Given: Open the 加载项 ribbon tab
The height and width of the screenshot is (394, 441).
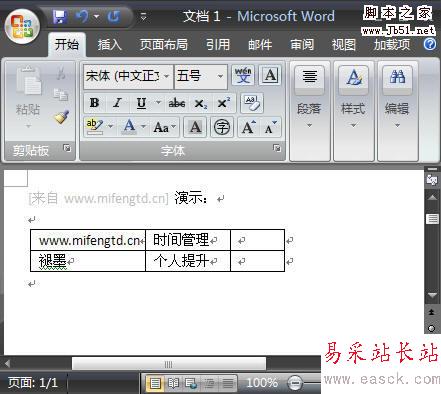Looking at the screenshot, I should pyautogui.click(x=392, y=44).
